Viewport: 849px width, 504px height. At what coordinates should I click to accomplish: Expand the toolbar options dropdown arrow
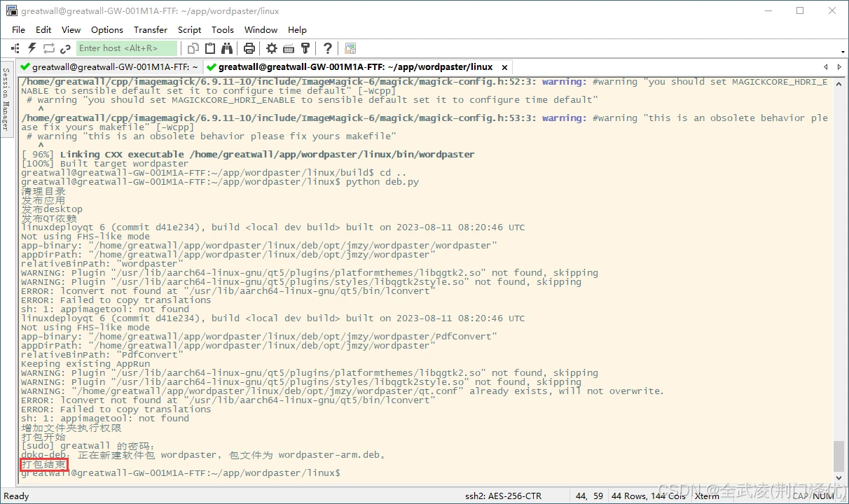point(843,51)
